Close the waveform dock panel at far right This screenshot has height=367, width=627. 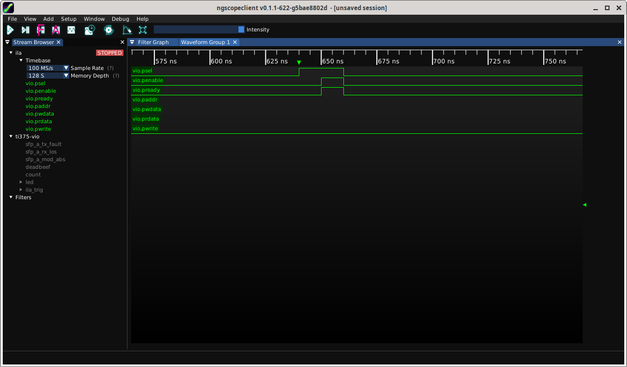pyautogui.click(x=620, y=42)
